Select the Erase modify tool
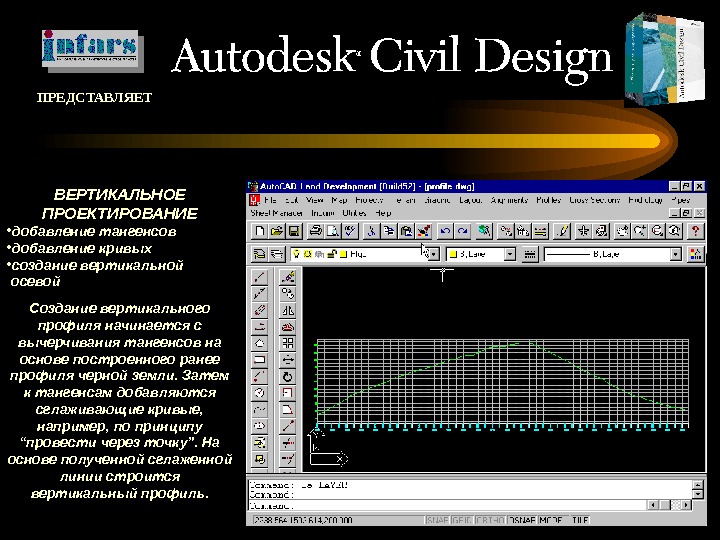This screenshot has width=720, height=540. pos(288,277)
